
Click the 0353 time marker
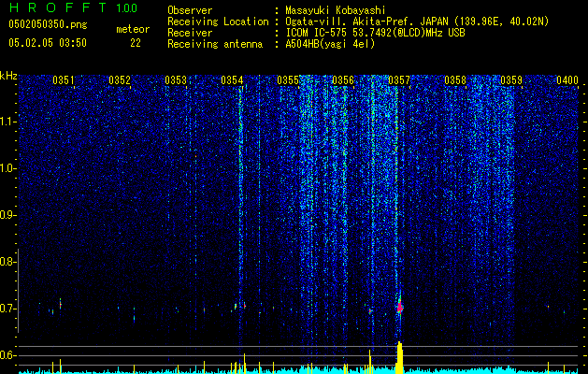point(176,80)
